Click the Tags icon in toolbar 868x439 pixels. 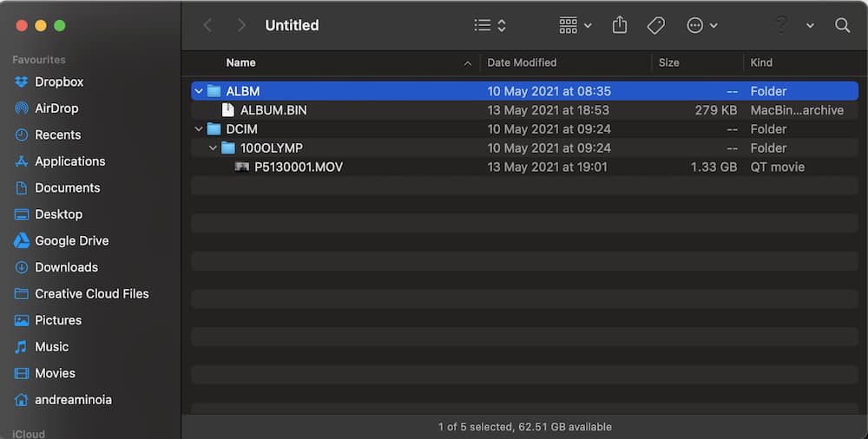coord(656,25)
